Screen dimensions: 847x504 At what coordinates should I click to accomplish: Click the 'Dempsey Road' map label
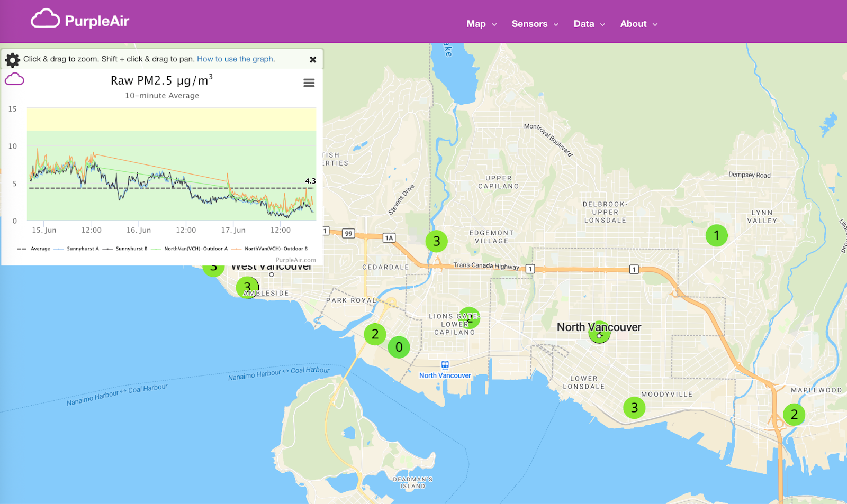pos(750,175)
